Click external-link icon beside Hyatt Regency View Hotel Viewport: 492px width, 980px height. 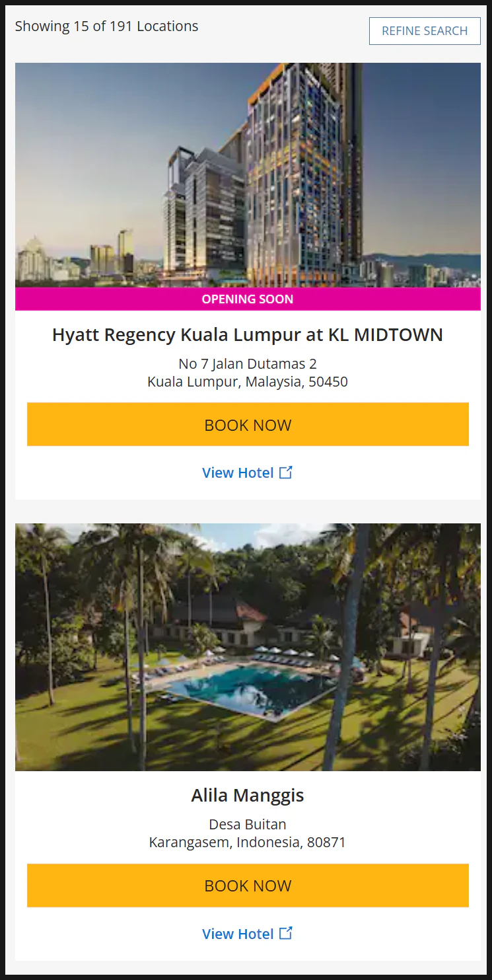pyautogui.click(x=286, y=472)
